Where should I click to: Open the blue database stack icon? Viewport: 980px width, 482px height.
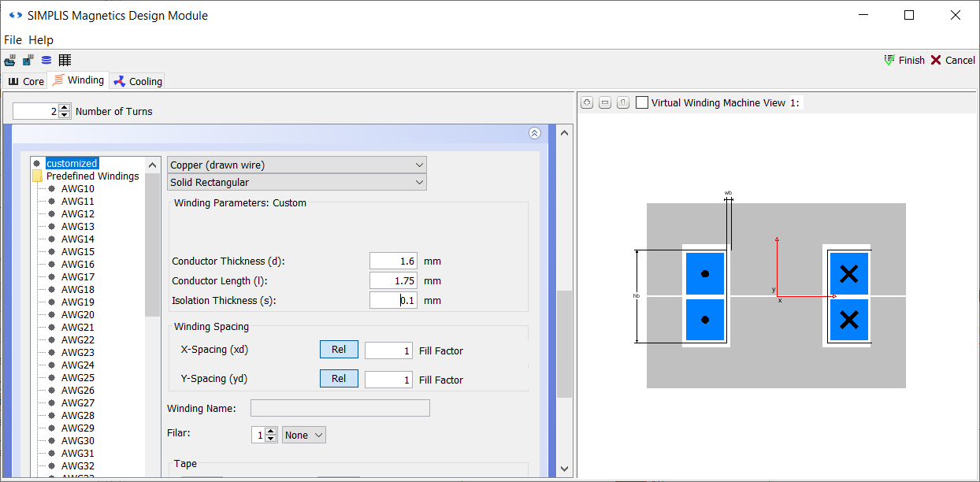[x=46, y=61]
